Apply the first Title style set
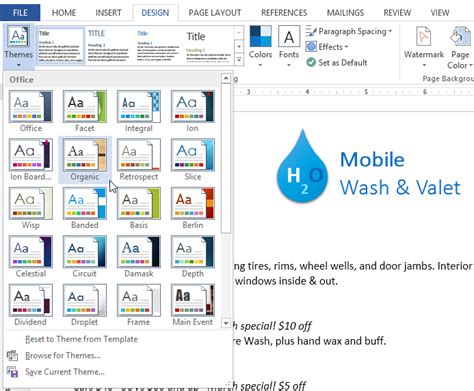The width and height of the screenshot is (474, 391). tap(60, 46)
